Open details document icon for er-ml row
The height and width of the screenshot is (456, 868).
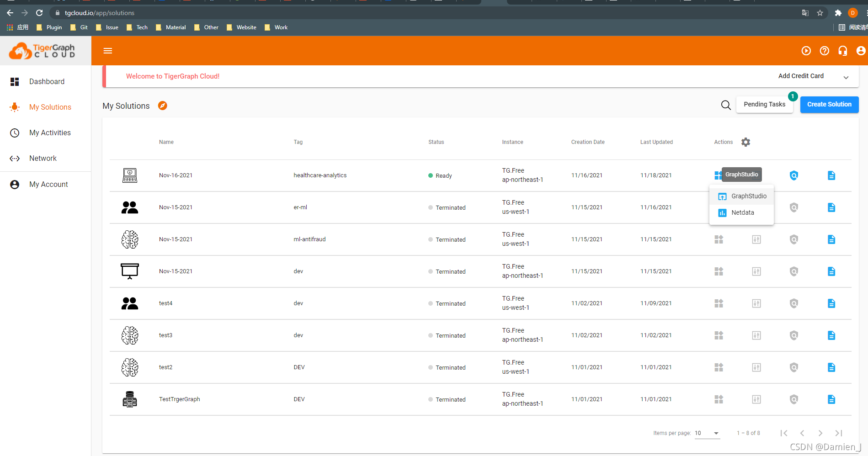[831, 207]
